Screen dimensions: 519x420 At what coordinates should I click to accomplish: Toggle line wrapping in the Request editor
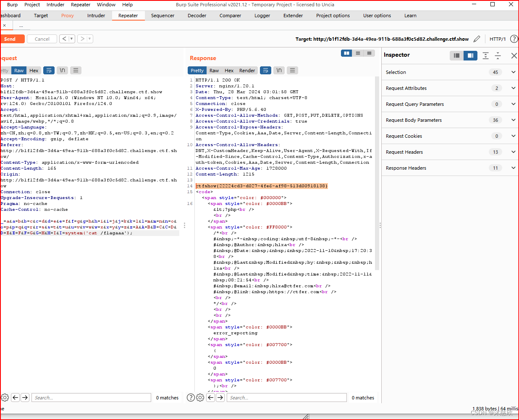click(x=49, y=70)
